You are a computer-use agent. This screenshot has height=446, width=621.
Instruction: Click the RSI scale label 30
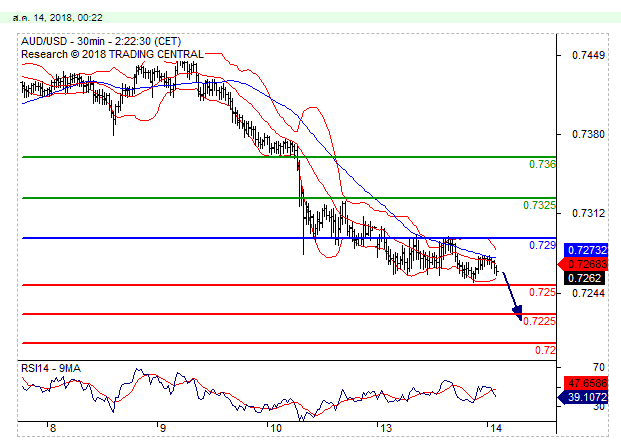click(599, 407)
